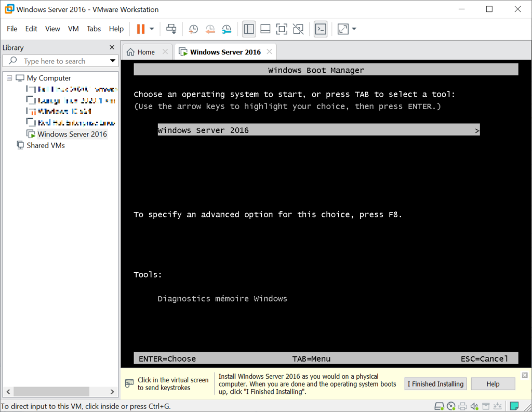Toggle the library sidebar view

[x=249, y=29]
